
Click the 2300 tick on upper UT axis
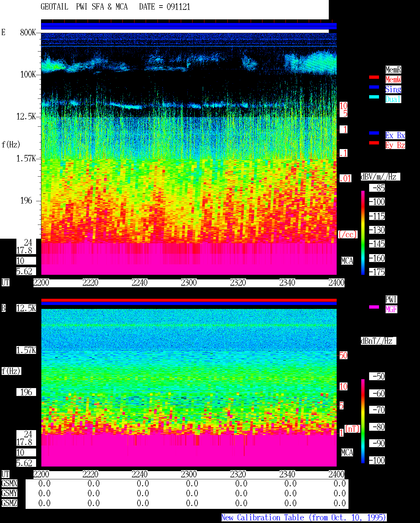coord(189,283)
